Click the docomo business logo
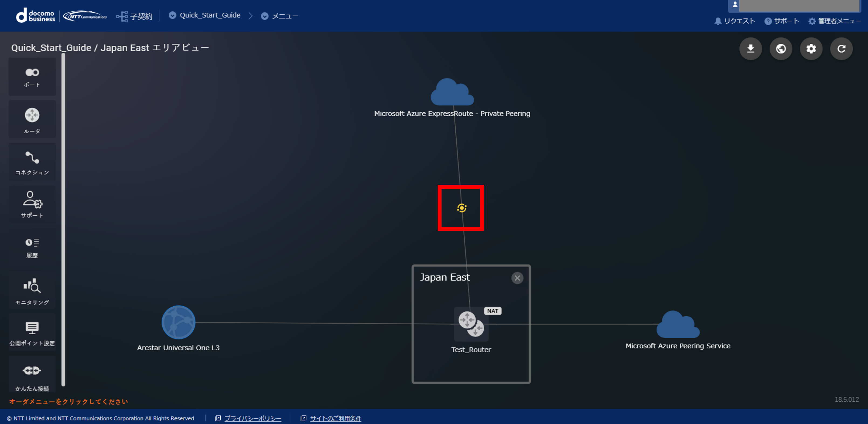The height and width of the screenshot is (424, 868). [36, 16]
